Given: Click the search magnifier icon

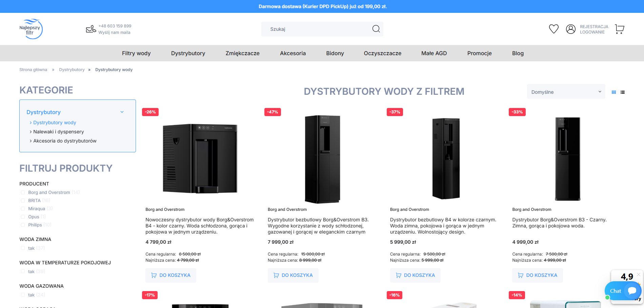Looking at the screenshot, I should pyautogui.click(x=376, y=29).
